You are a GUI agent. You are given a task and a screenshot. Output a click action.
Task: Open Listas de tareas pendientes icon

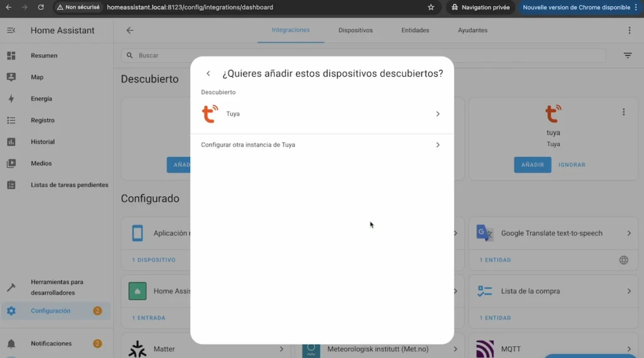point(11,185)
